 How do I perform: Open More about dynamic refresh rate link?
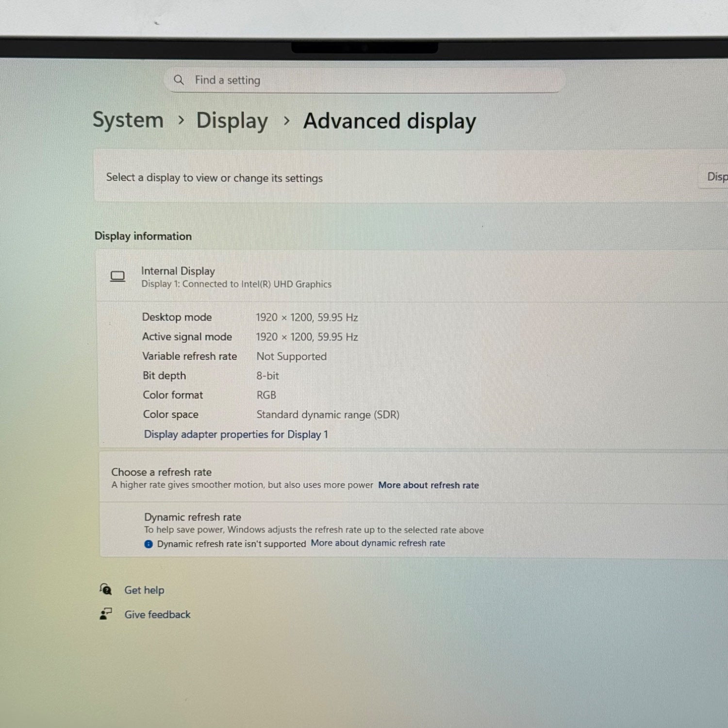[378, 543]
